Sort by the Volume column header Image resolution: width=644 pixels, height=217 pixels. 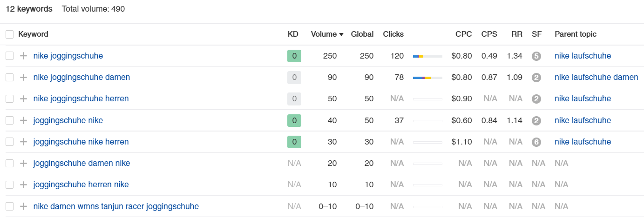click(327, 34)
